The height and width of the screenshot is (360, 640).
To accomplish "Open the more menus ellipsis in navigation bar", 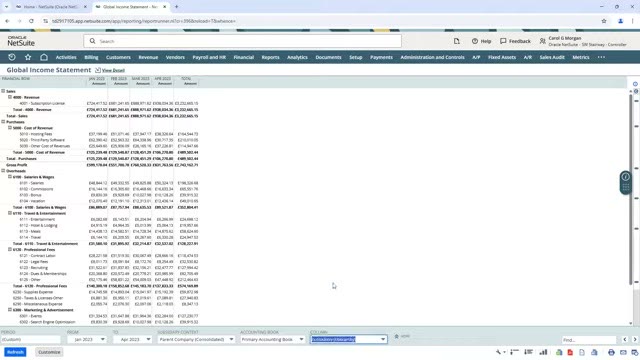I will tap(601, 58).
